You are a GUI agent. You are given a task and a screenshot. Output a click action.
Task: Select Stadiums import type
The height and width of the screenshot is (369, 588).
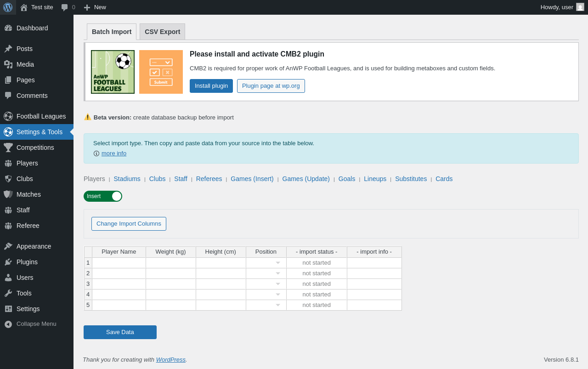[x=127, y=179]
